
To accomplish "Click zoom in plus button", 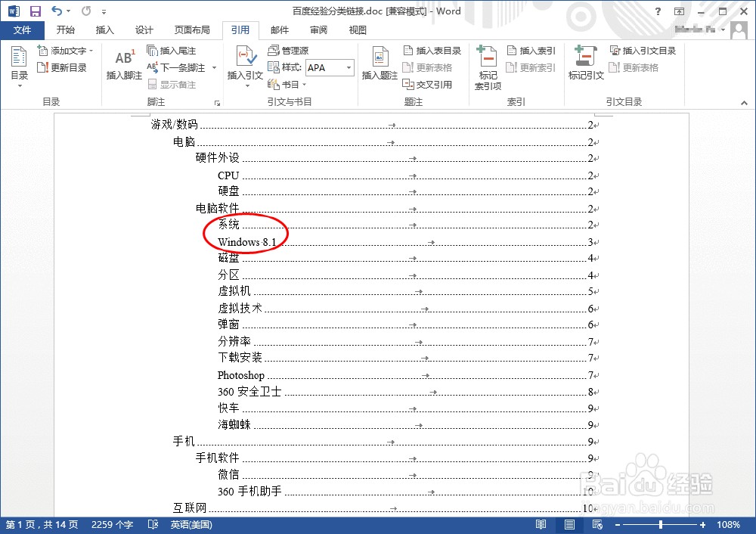I will (702, 524).
